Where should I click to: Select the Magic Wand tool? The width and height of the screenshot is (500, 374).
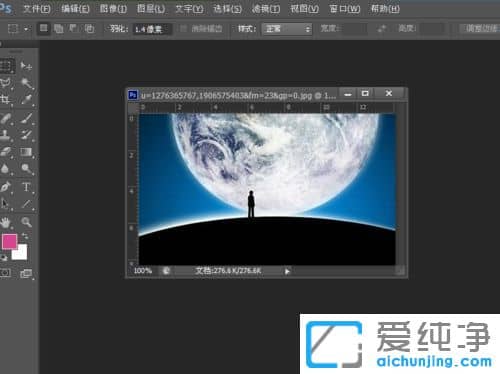[26, 83]
